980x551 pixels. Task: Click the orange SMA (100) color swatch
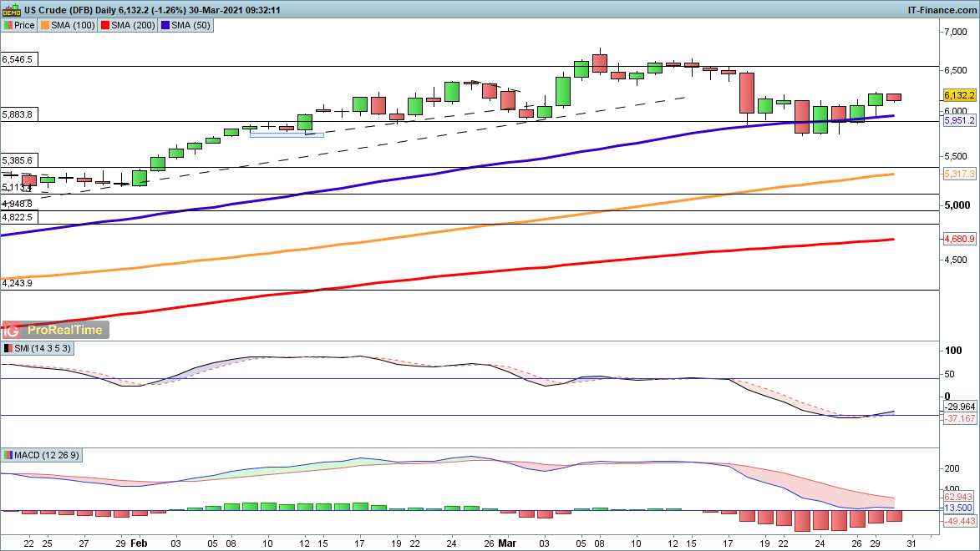(x=46, y=26)
